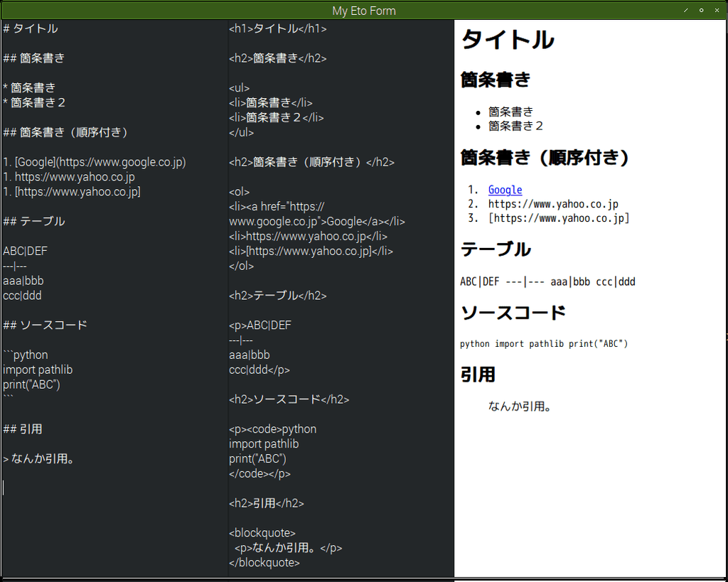
Task: Click the '<ol>' line in HTML pane
Action: (239, 192)
